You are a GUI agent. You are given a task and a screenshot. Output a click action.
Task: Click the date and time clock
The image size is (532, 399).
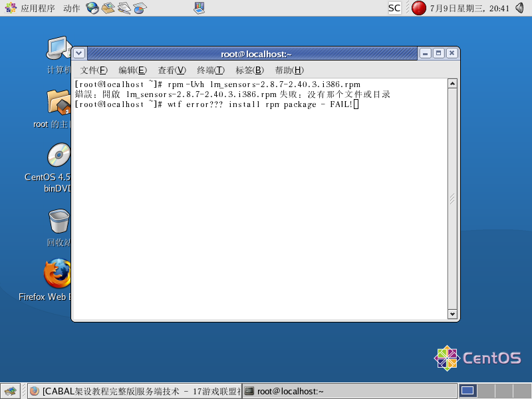[x=469, y=8]
